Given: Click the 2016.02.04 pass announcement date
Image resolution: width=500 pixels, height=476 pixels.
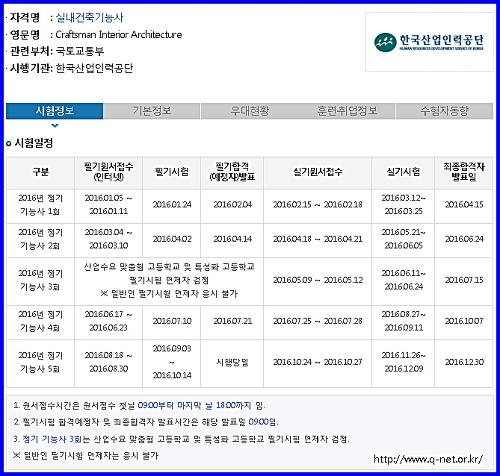Looking at the screenshot, I should (233, 205).
